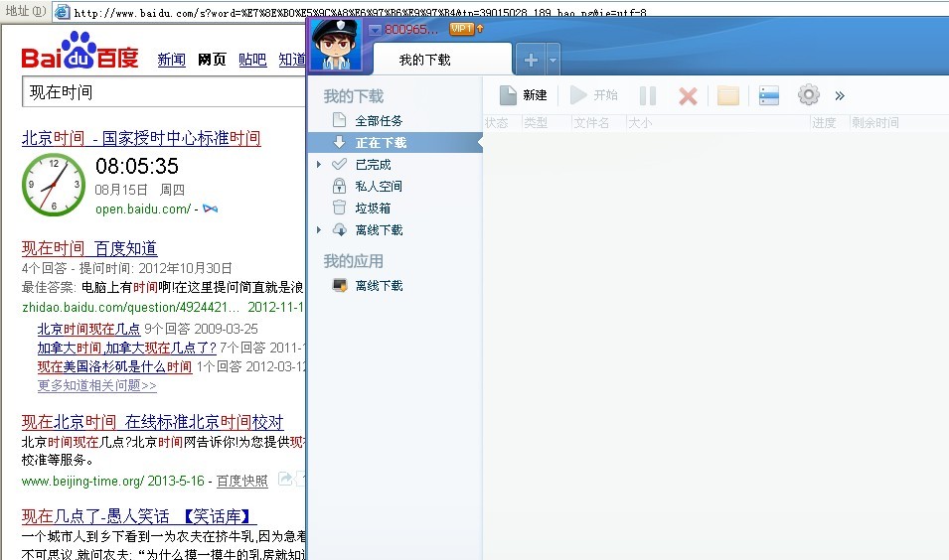Open the dropdown arrow next to plus tab
Image resolution: width=949 pixels, height=560 pixels.
[553, 60]
